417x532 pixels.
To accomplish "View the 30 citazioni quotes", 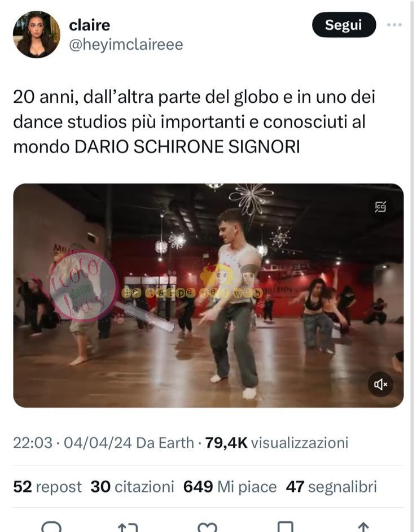I will [132, 486].
